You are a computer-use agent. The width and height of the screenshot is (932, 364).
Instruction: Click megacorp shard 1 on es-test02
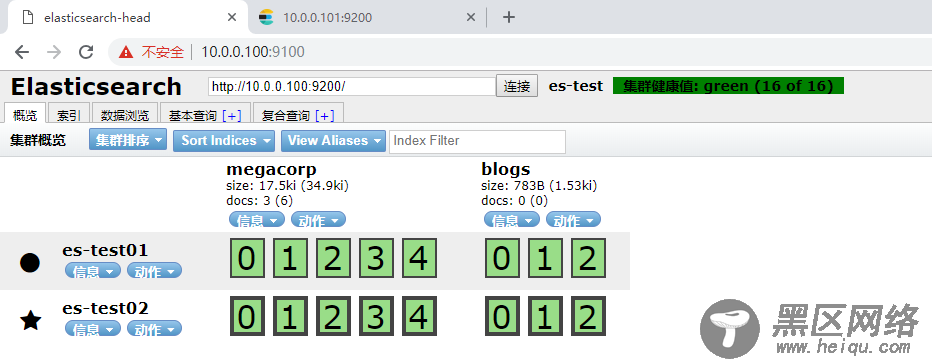point(289,316)
